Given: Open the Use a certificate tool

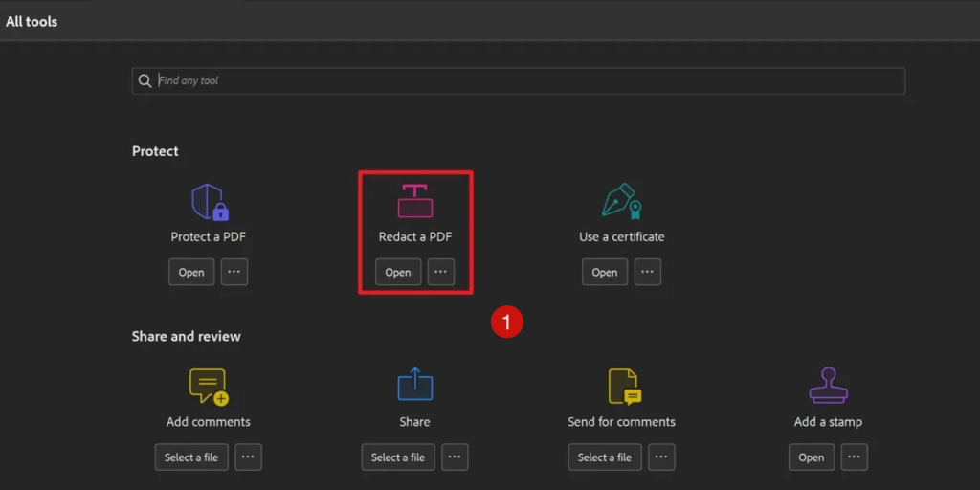Looking at the screenshot, I should click(x=605, y=272).
